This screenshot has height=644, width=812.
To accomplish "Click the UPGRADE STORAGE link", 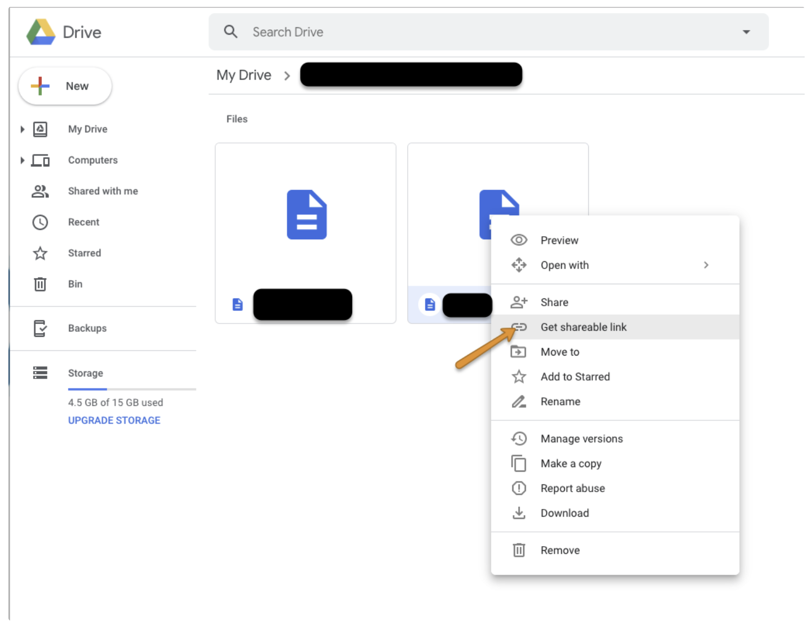I will (x=114, y=420).
